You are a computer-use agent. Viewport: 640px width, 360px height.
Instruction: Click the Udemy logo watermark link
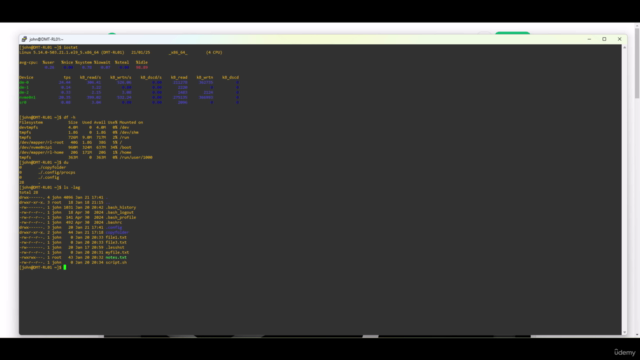point(624,352)
